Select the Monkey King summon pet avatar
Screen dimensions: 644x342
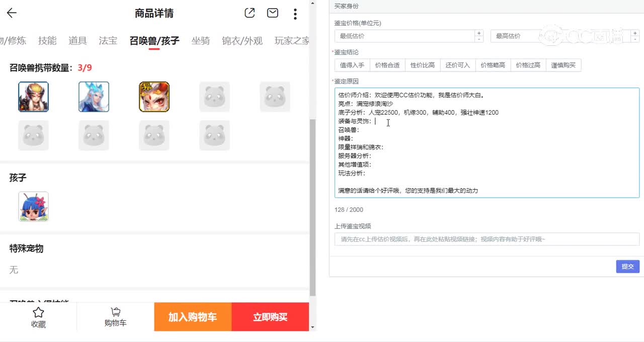pos(33,97)
